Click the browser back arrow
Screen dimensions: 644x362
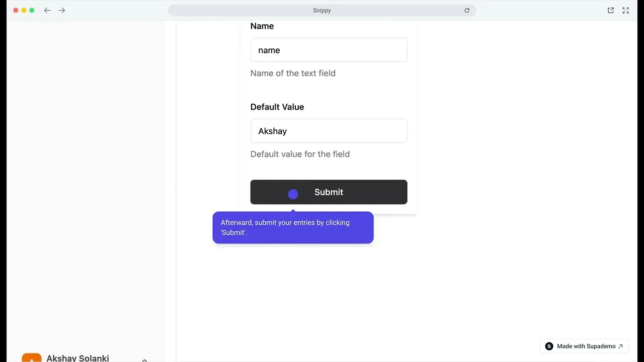point(47,10)
